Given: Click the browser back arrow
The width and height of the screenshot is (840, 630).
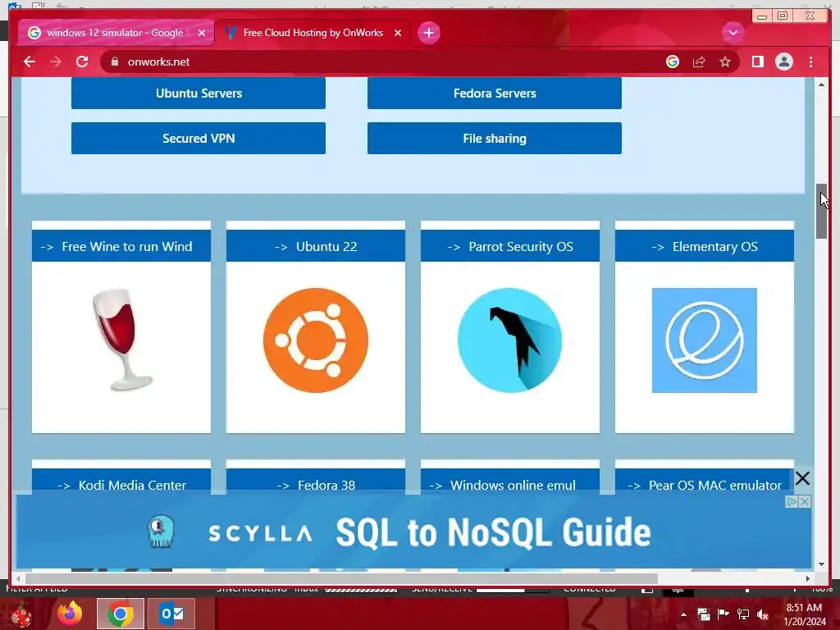Looking at the screenshot, I should tap(30, 62).
